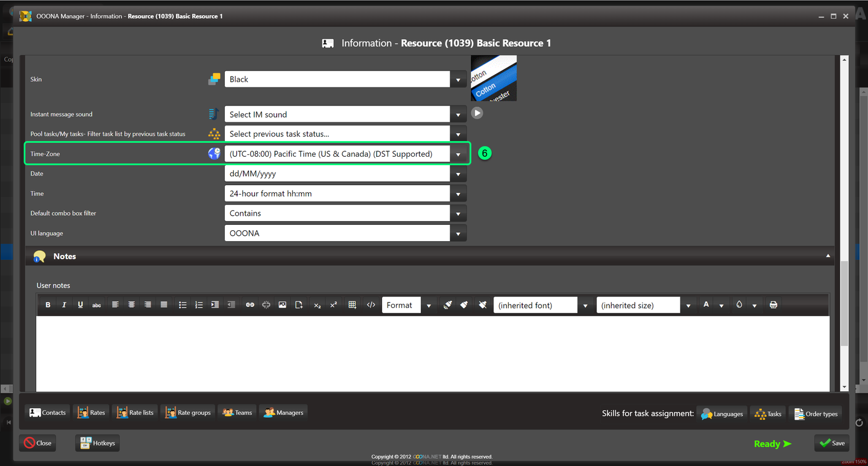The width and height of the screenshot is (868, 466).
Task: Play the instant message sound preview
Action: tap(477, 113)
